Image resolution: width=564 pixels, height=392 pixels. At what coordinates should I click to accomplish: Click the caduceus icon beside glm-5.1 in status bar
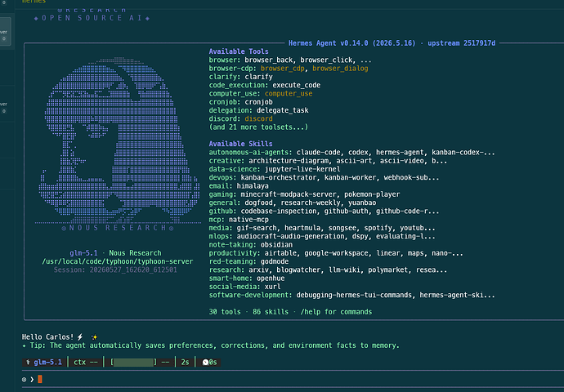coord(28,362)
